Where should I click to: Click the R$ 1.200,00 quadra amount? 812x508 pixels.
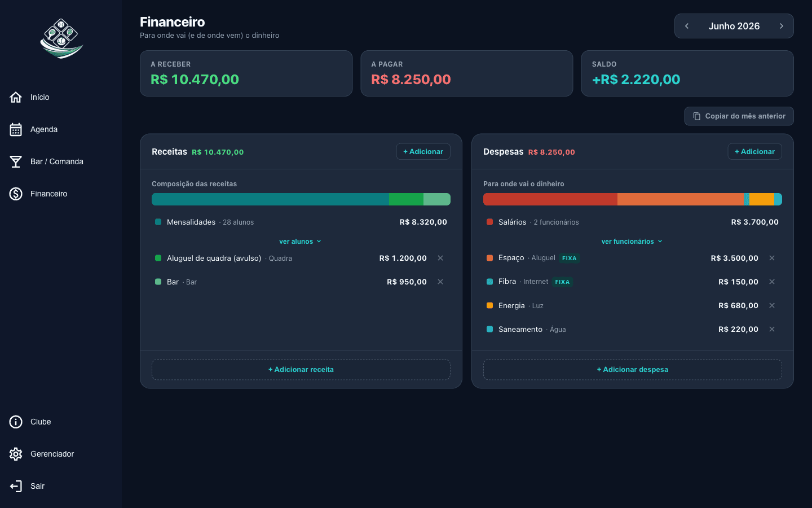(x=403, y=258)
